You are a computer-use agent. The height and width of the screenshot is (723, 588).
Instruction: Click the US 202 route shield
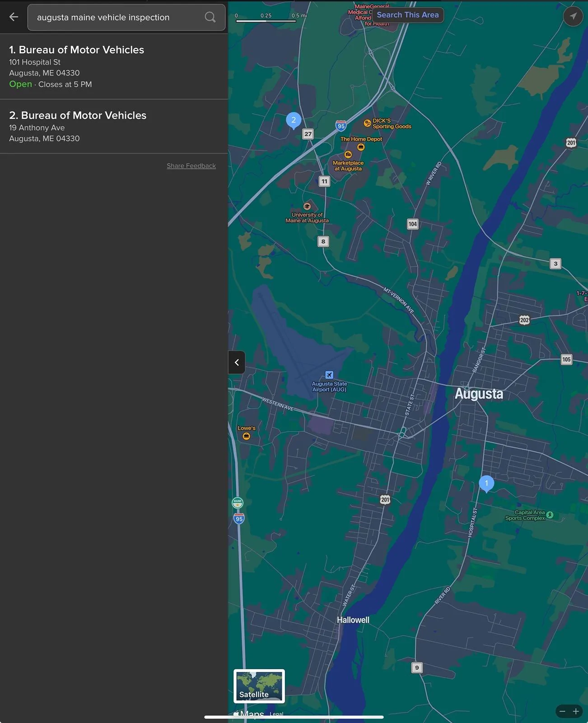point(524,320)
